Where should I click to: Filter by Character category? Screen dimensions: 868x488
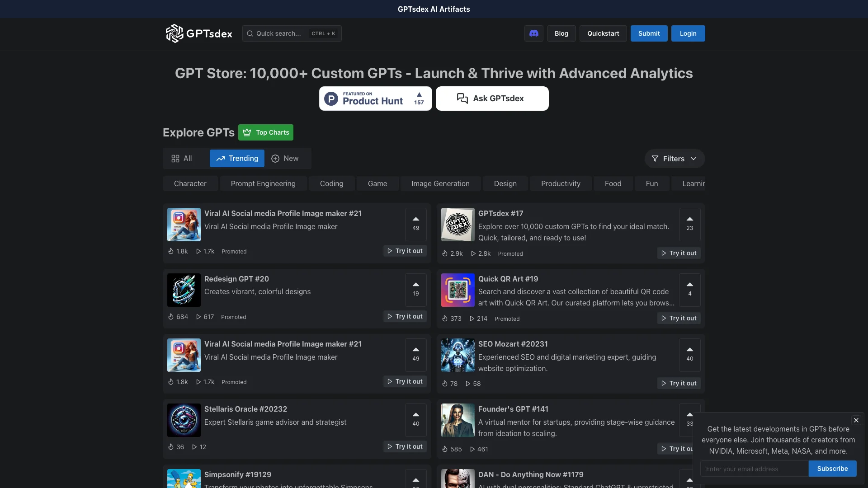pyautogui.click(x=190, y=183)
